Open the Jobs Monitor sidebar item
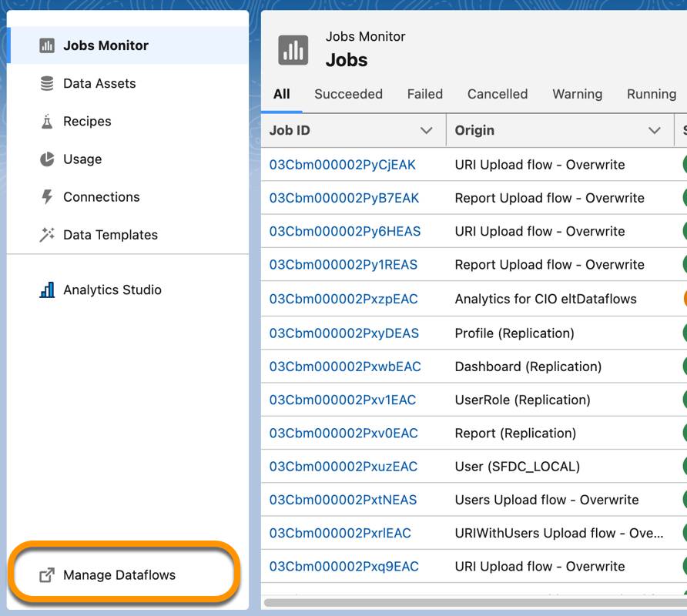 [128, 45]
